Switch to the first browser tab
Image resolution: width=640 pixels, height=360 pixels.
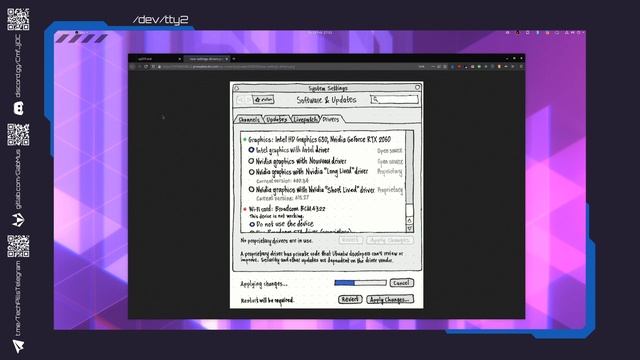157,59
